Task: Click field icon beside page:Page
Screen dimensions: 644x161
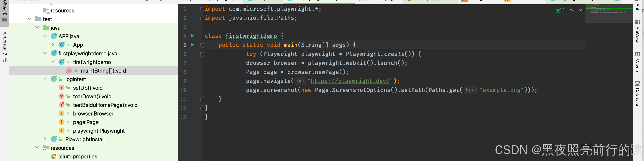Action: point(62,122)
